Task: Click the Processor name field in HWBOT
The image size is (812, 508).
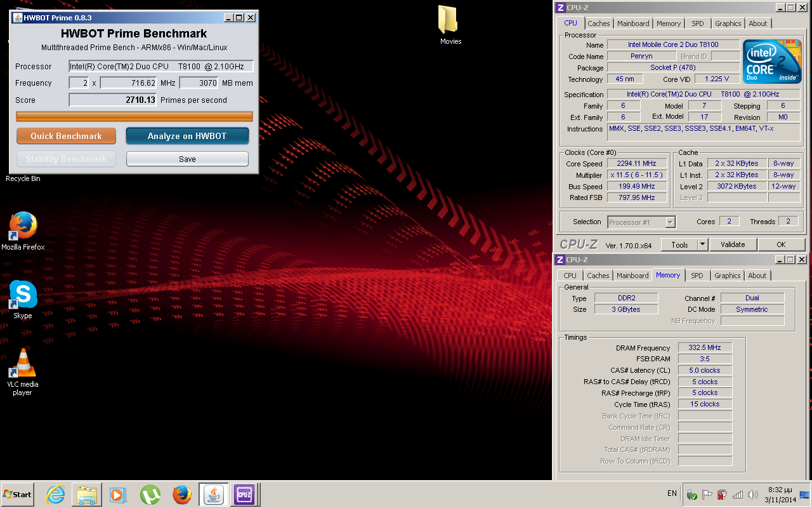Action: pos(161,66)
